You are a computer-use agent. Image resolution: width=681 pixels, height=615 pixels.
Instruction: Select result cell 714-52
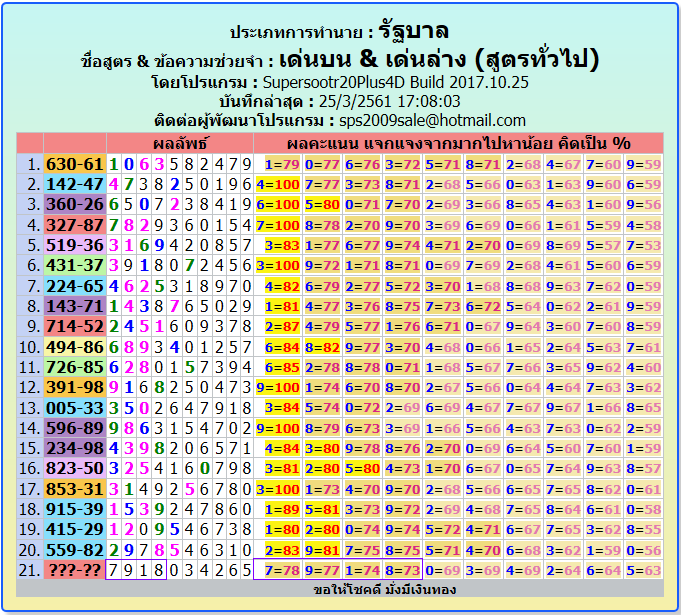pos(75,326)
